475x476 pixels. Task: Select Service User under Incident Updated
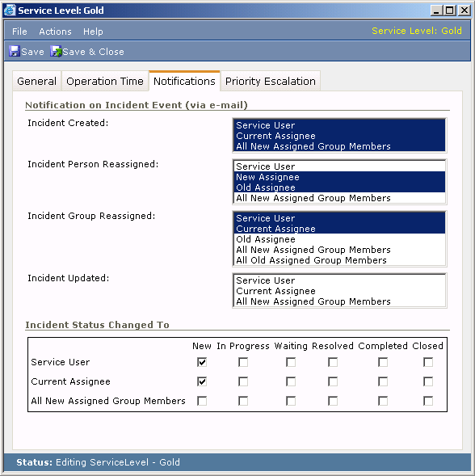[339, 280]
